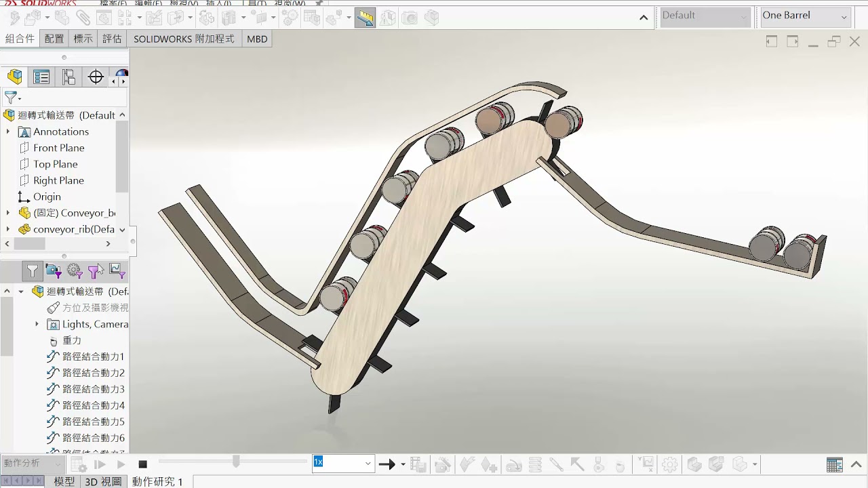Open Results and Plots icon
Image resolution: width=868 pixels, height=488 pixels.
[x=646, y=464]
